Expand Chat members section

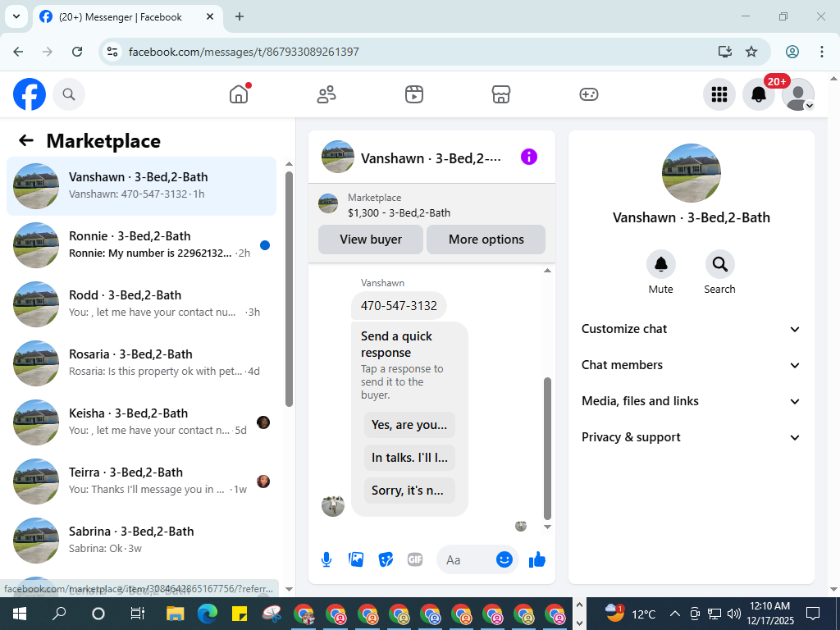point(691,365)
